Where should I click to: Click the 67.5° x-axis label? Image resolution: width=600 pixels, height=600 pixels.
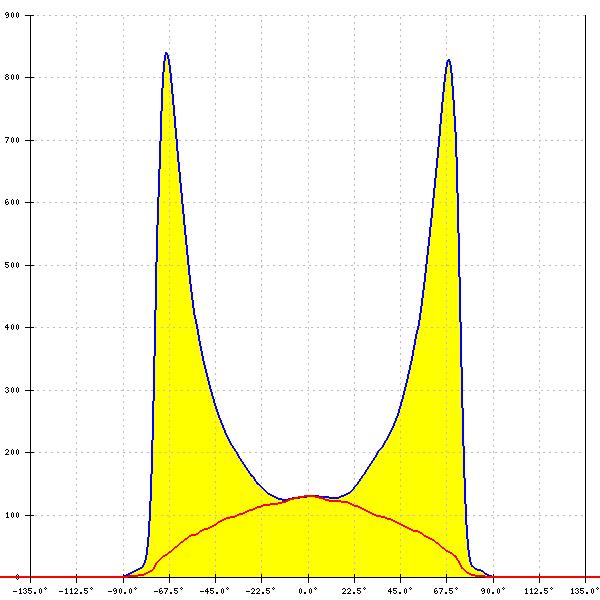pos(446,591)
